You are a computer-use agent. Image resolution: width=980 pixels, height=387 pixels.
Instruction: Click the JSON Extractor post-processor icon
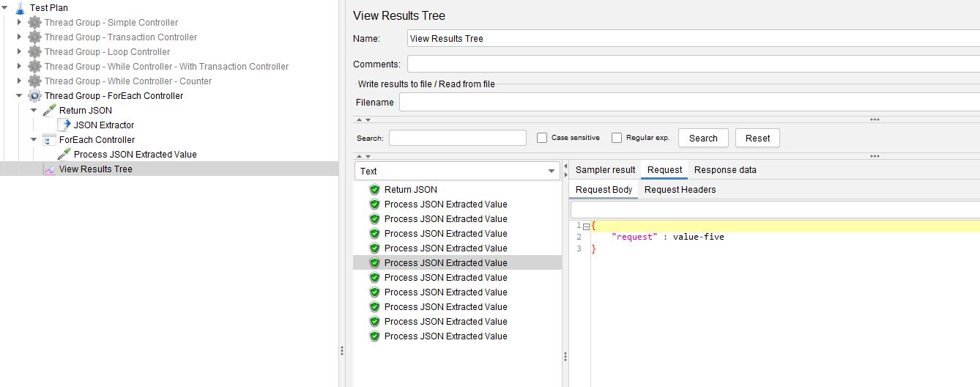tap(64, 125)
